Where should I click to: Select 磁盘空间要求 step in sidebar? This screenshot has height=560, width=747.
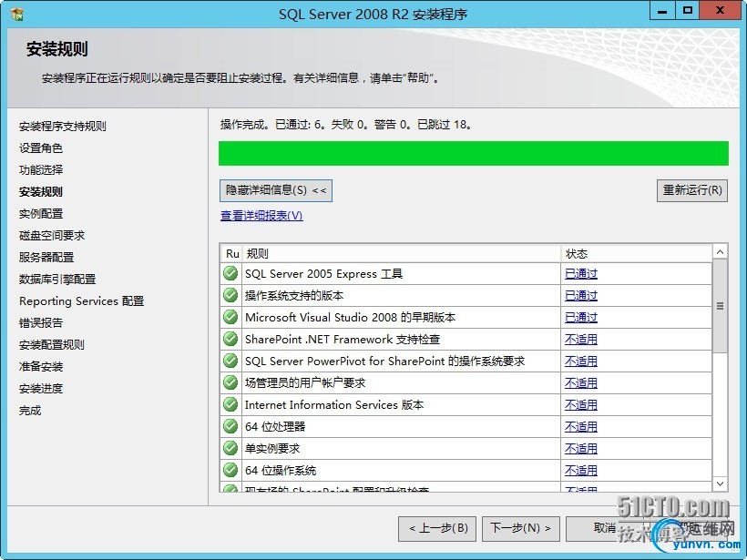[52, 236]
